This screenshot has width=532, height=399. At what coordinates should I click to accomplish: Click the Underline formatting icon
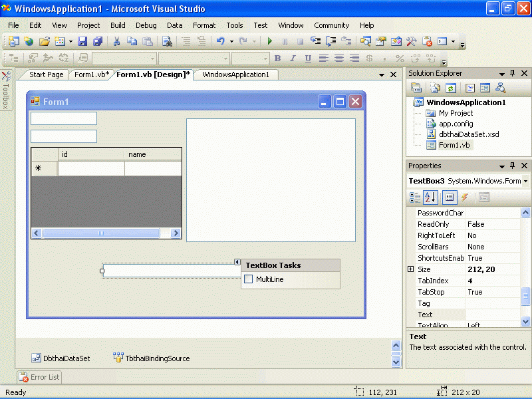(x=308, y=59)
